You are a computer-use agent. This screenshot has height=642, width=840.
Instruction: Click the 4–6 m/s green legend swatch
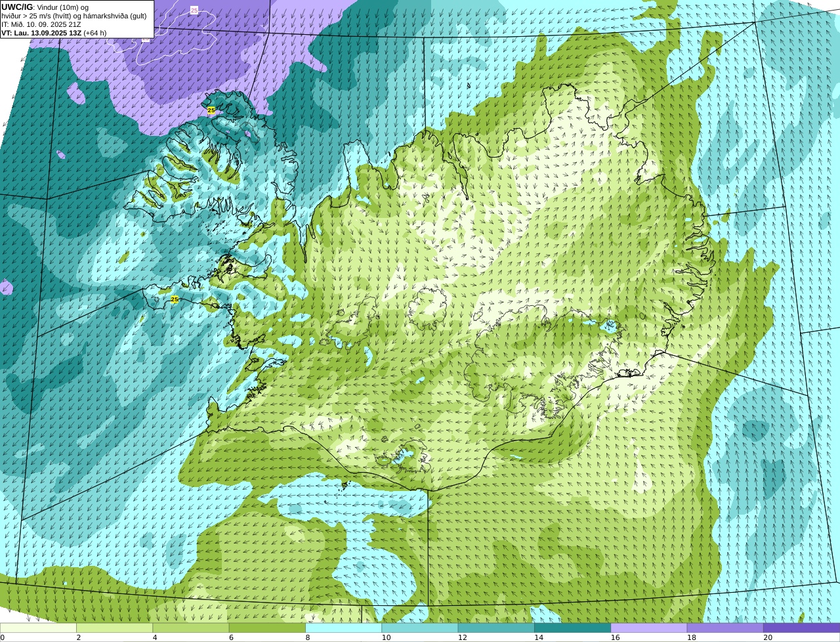coord(191,628)
